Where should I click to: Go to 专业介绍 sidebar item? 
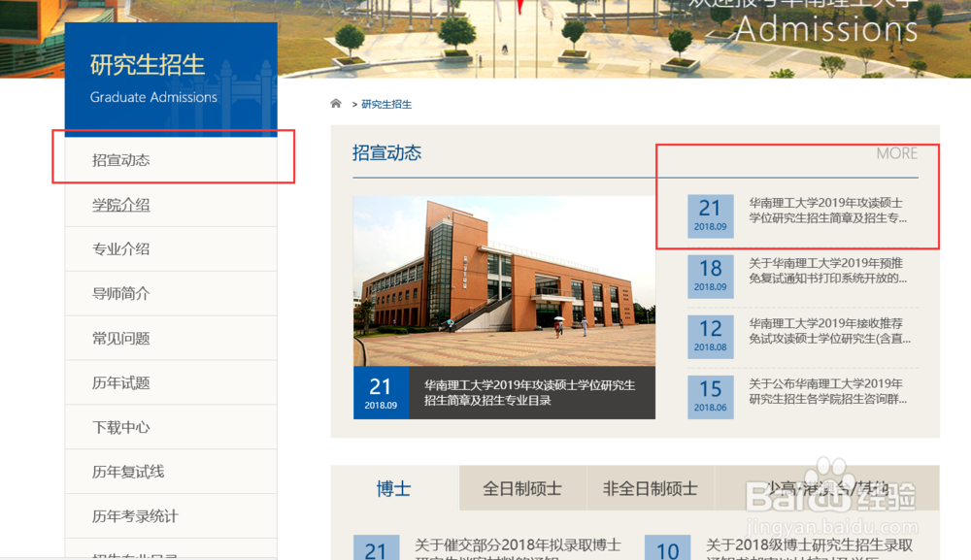point(171,249)
